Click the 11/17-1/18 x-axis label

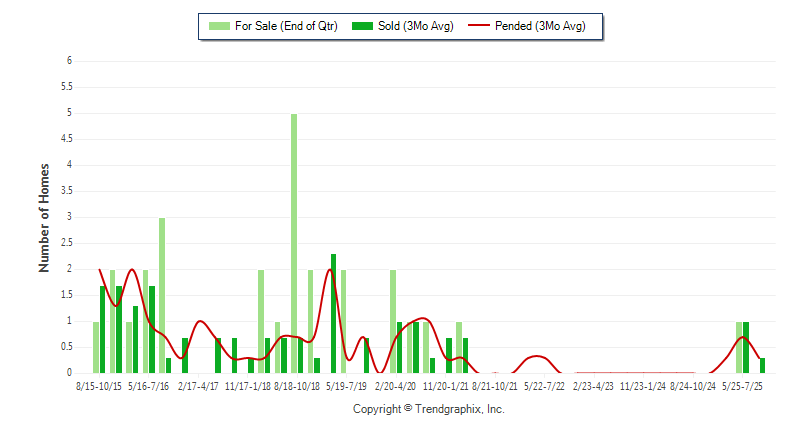(x=247, y=386)
